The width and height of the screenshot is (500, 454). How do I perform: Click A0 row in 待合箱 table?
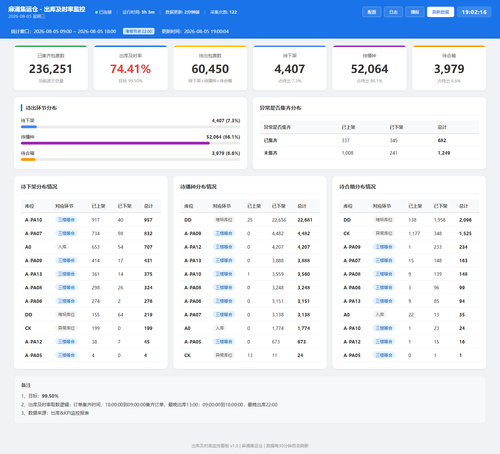pyautogui.click(x=409, y=315)
